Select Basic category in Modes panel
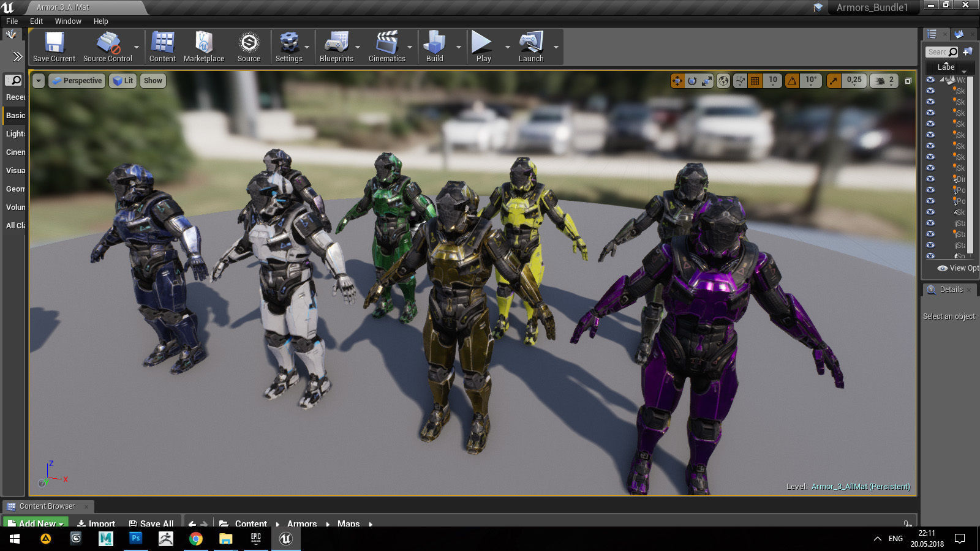The width and height of the screenshot is (980, 551). pyautogui.click(x=15, y=115)
